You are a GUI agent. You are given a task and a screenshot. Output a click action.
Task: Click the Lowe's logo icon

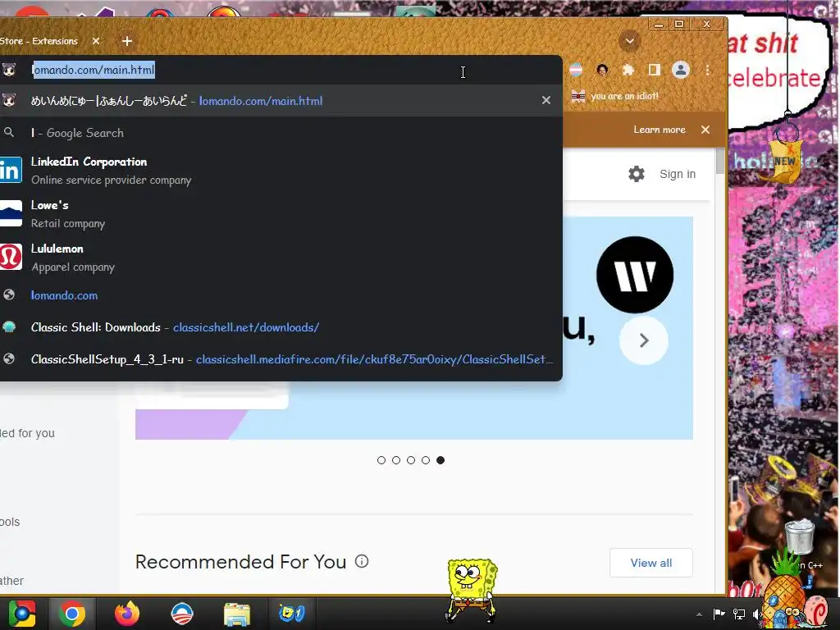(x=10, y=214)
